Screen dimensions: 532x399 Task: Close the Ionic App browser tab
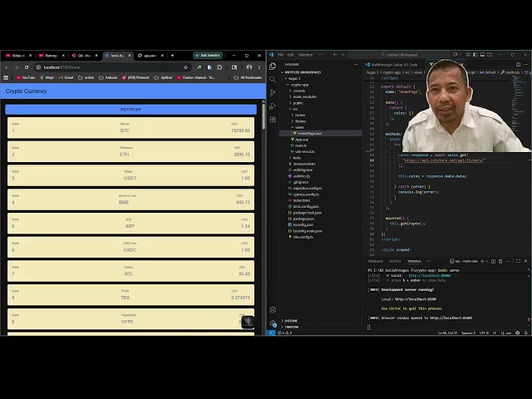point(130,56)
